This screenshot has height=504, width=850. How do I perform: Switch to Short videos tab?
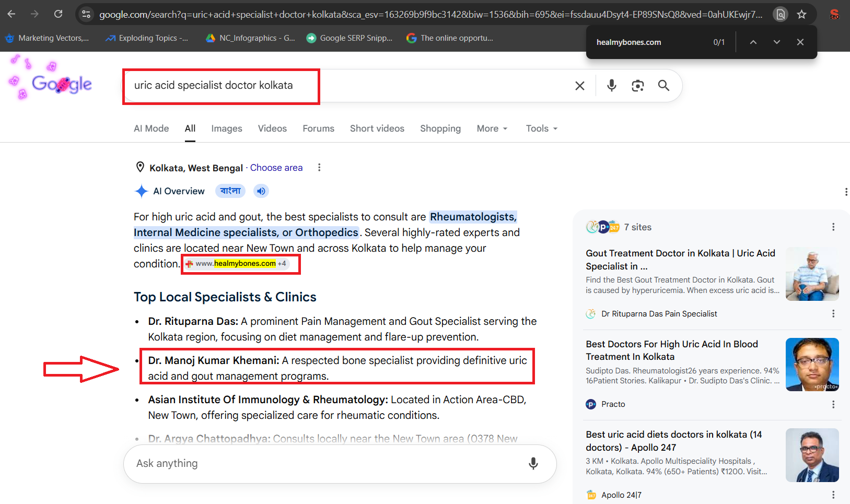pos(377,128)
